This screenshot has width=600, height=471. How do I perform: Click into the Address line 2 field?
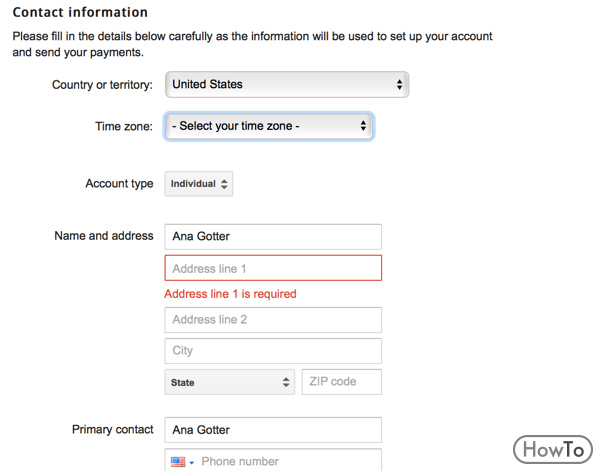(273, 319)
